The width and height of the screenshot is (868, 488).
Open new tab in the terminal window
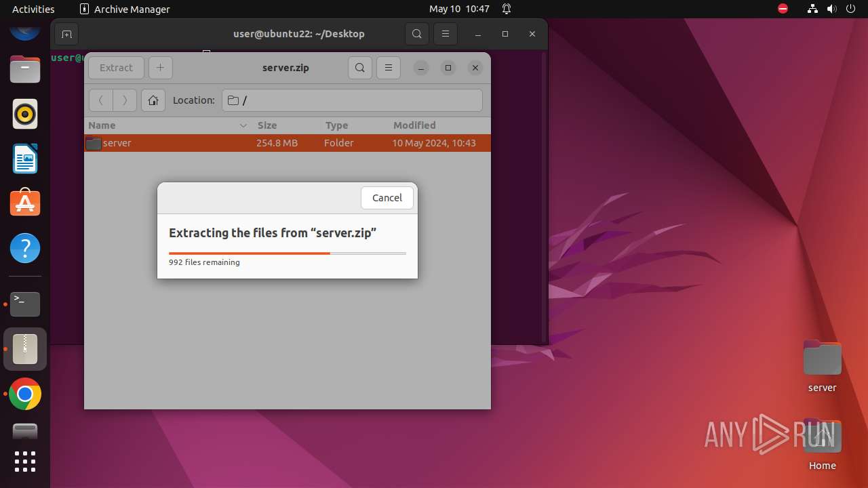click(66, 34)
